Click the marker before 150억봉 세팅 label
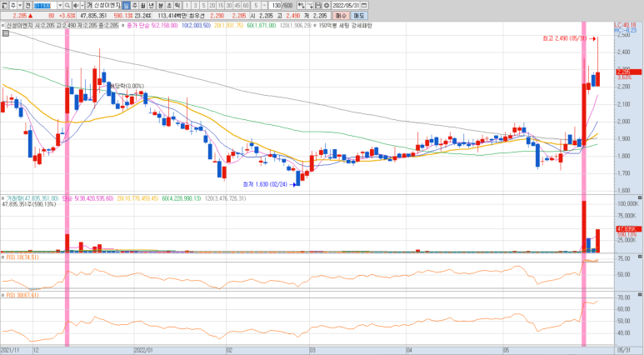 (x=315, y=26)
